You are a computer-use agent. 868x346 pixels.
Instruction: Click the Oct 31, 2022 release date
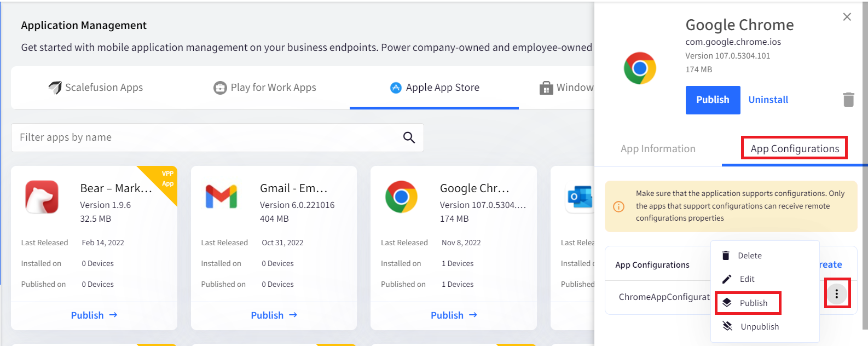pos(282,243)
